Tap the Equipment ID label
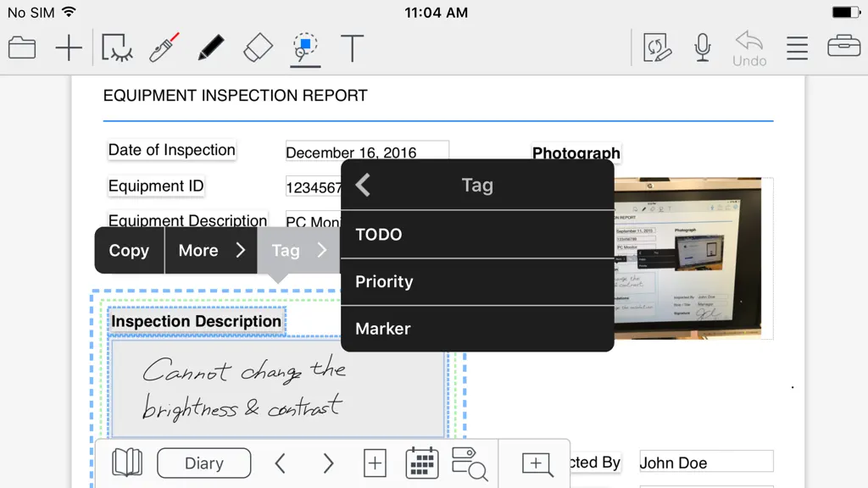 click(x=156, y=186)
